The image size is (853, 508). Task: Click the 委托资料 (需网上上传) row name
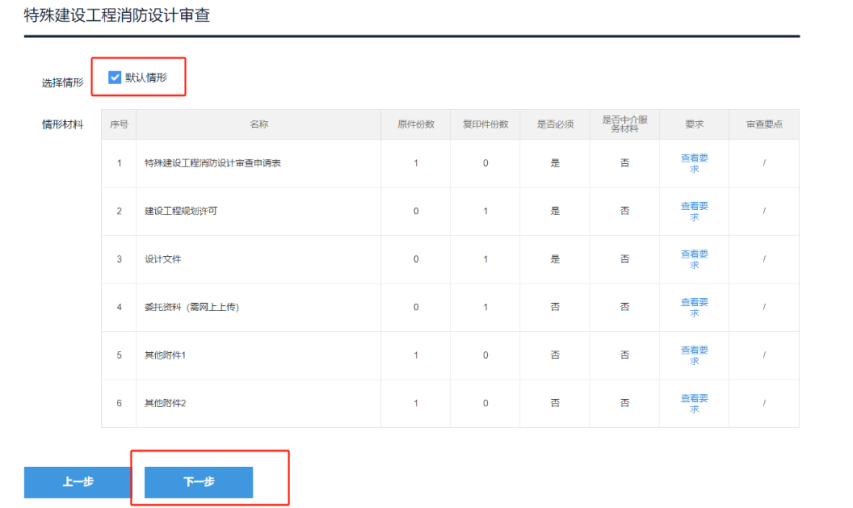pos(191,307)
